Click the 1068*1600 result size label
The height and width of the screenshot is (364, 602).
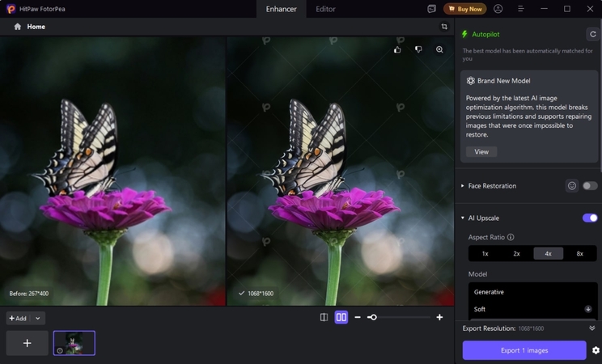(x=261, y=294)
